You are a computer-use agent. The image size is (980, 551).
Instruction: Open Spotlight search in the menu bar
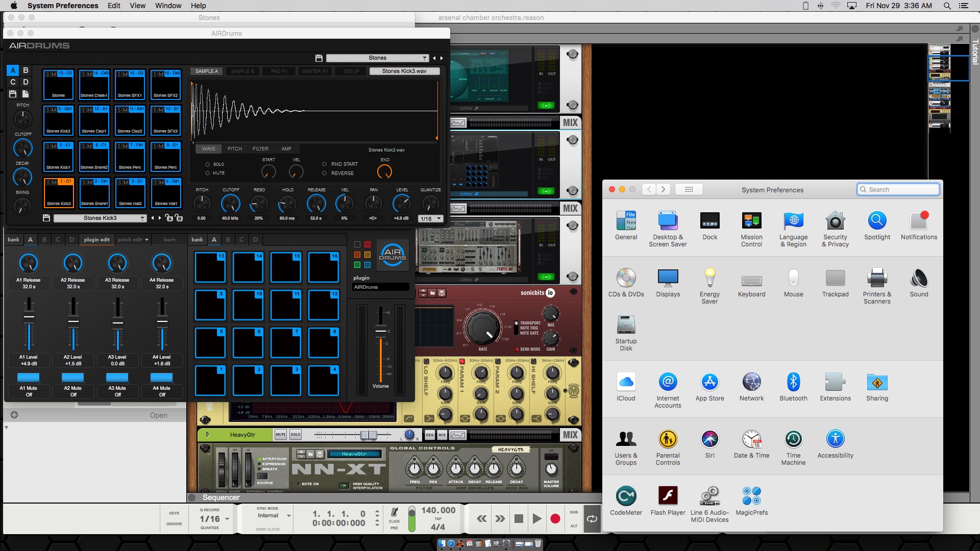click(947, 6)
